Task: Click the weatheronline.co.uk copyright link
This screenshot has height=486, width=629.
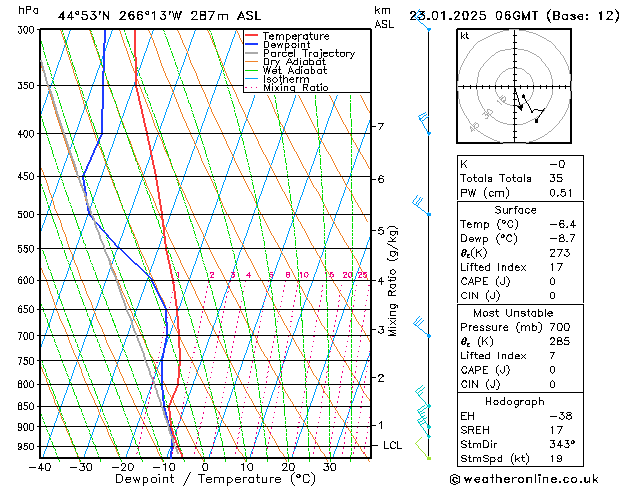Action: (x=524, y=479)
